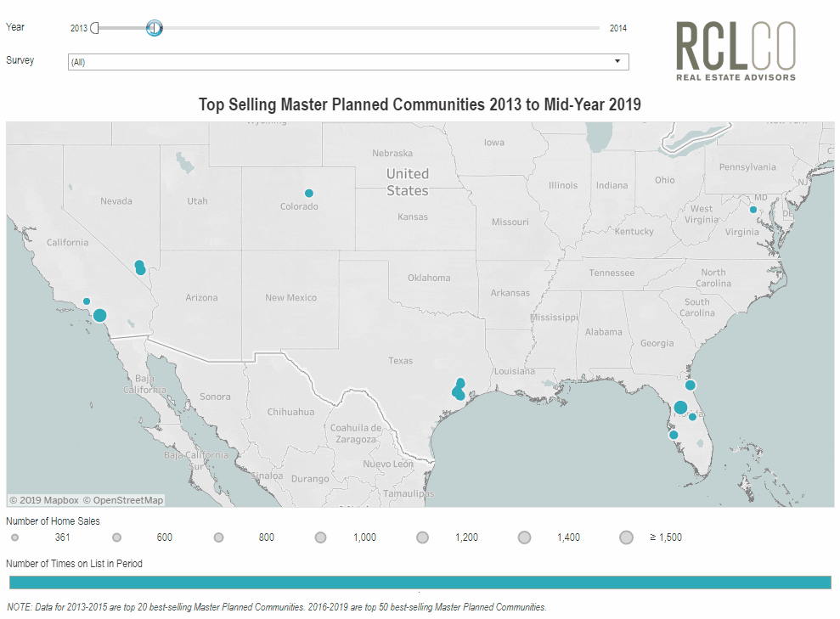Click the 1,400 home sales legend circle
Image resolution: width=840 pixels, height=619 pixels.
pyautogui.click(x=524, y=537)
